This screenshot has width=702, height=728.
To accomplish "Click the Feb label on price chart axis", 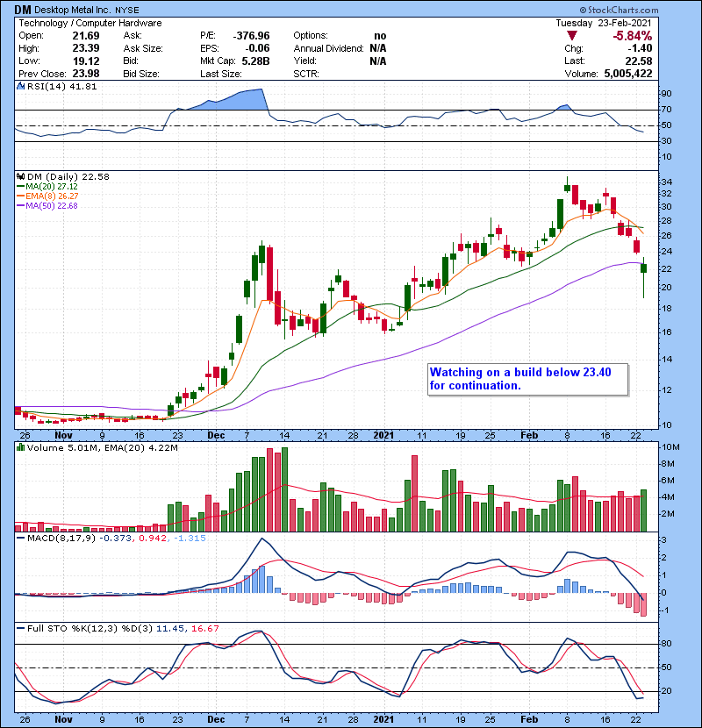I will (529, 435).
